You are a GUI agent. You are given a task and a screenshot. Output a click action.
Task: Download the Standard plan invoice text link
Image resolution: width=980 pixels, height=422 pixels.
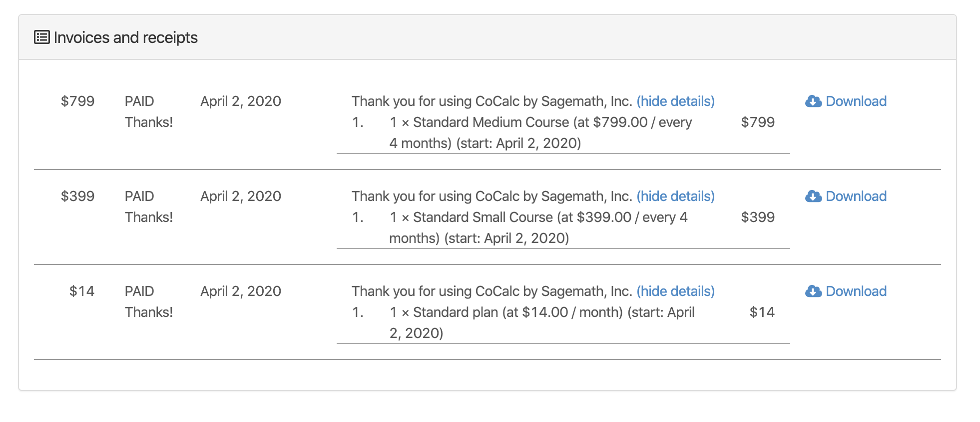856,291
